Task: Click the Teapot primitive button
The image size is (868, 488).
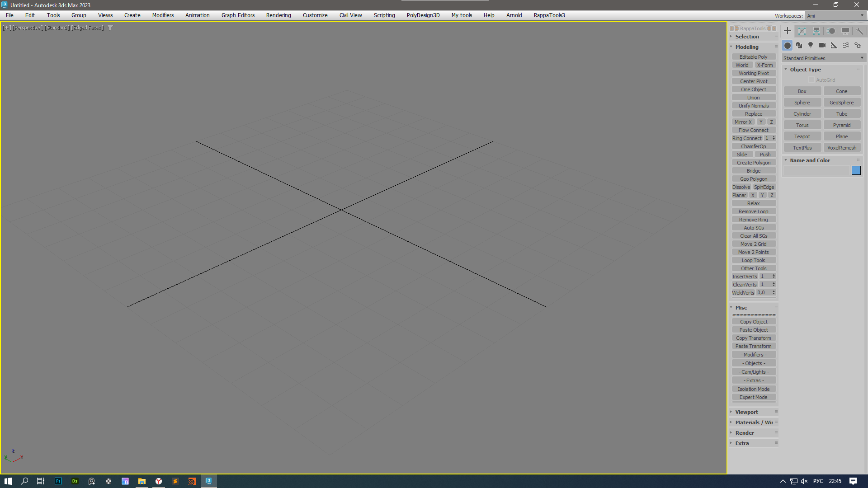Action: tap(802, 136)
